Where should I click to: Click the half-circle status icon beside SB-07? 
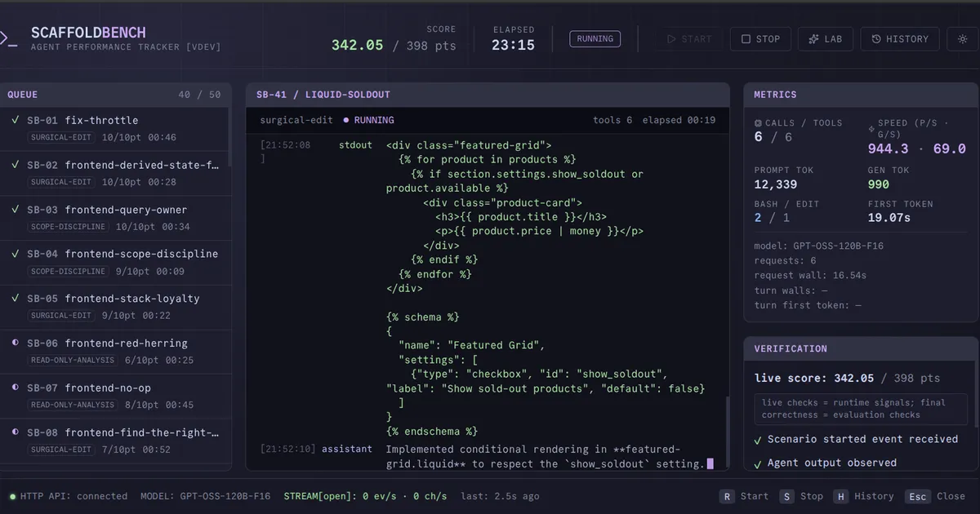tap(15, 388)
